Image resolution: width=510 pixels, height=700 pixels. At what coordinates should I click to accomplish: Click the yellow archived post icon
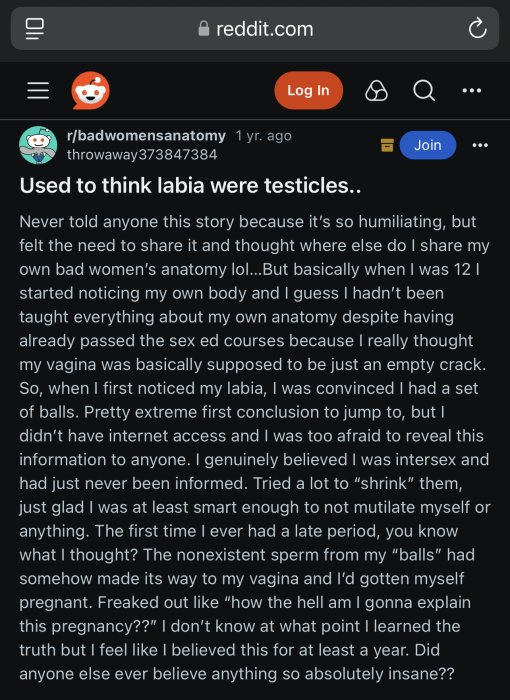click(x=387, y=145)
